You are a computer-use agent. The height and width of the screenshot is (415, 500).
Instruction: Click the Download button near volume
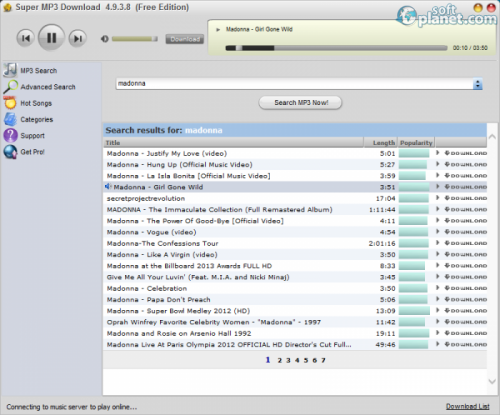pos(185,39)
